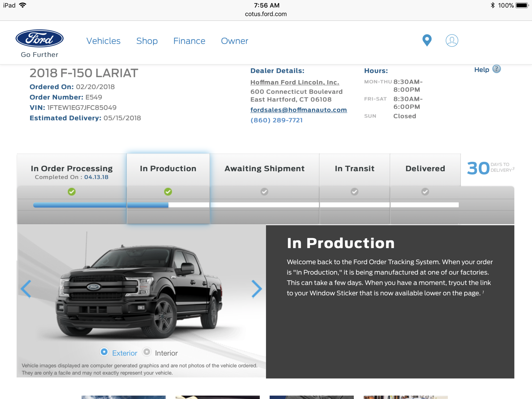Image resolution: width=532 pixels, height=399 pixels.
Task: Open the Hoffman Ford Lincoln dealer link
Action: coord(294,82)
